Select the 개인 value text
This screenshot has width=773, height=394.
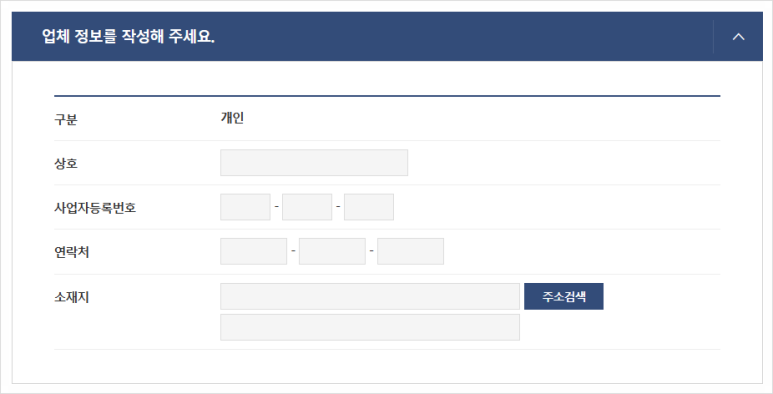pyautogui.click(x=232, y=118)
